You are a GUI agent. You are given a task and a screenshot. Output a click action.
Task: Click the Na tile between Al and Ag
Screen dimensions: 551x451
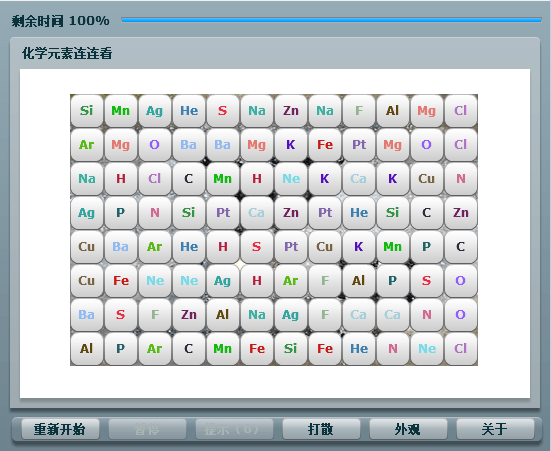(x=257, y=315)
